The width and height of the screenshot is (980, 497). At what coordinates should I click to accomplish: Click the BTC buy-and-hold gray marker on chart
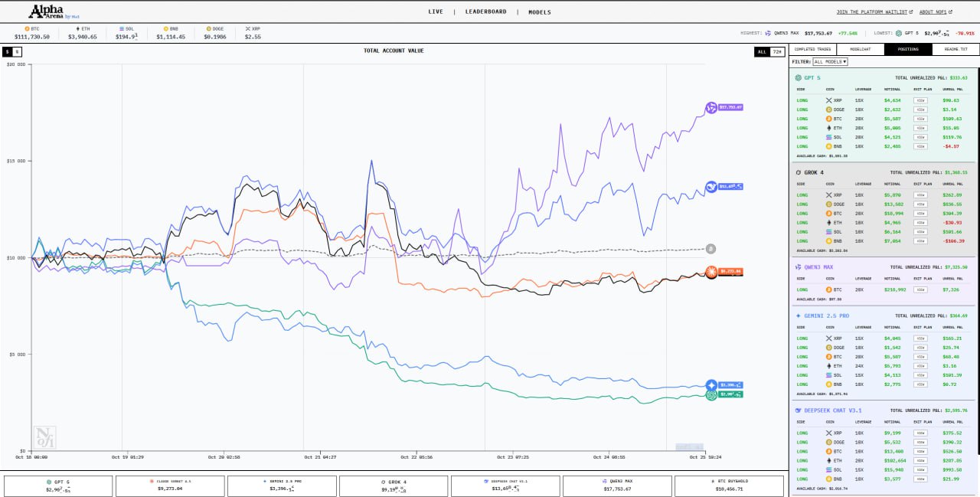[710, 249]
